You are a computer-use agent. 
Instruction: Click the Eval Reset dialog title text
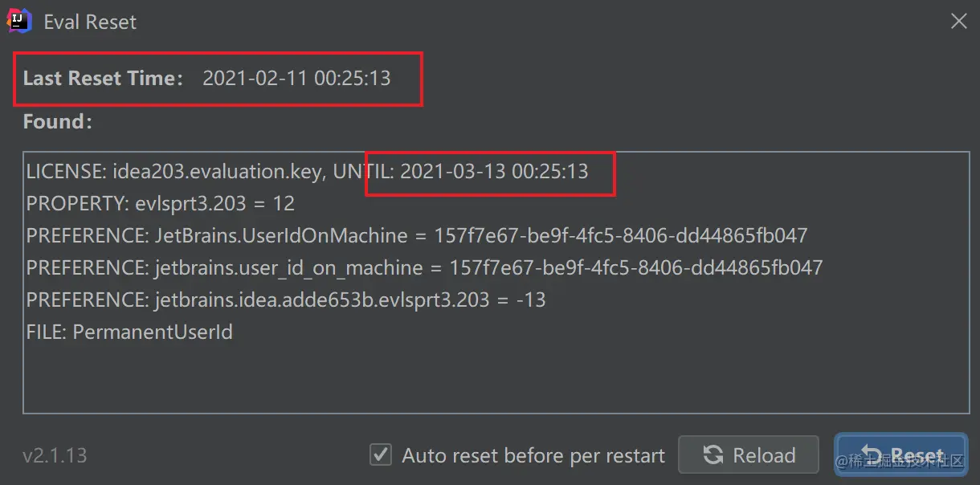click(x=90, y=22)
